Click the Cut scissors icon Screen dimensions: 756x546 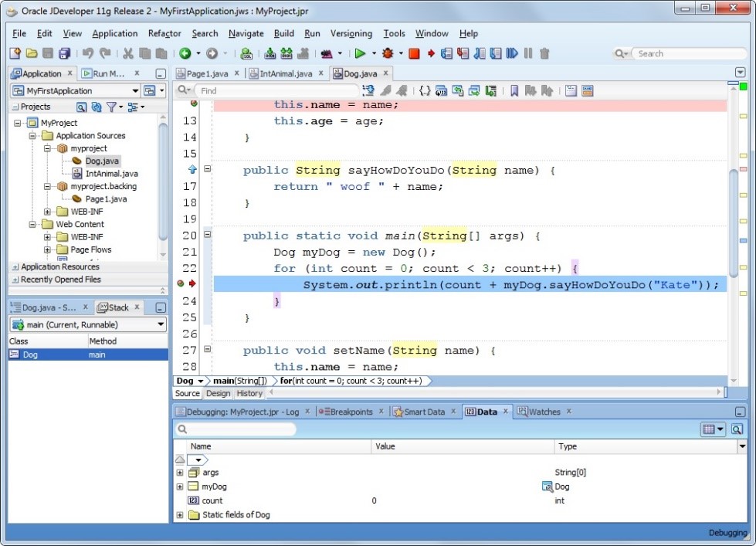pos(127,53)
